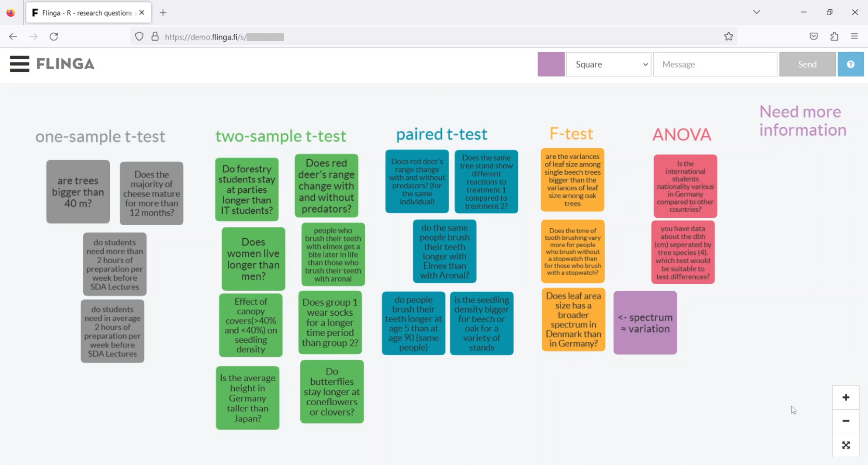
Task: Select the purple 'spectrum ≈ variation' note
Action: coord(645,323)
